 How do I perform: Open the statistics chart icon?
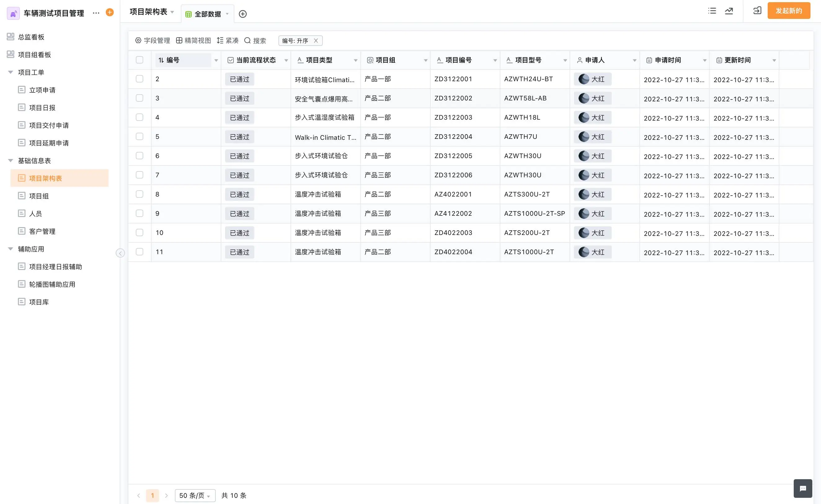[x=729, y=11]
